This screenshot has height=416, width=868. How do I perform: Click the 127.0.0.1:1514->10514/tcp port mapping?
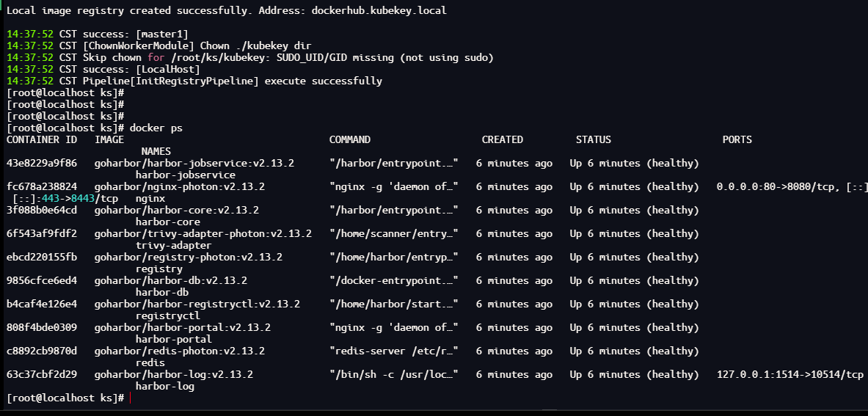789,374
